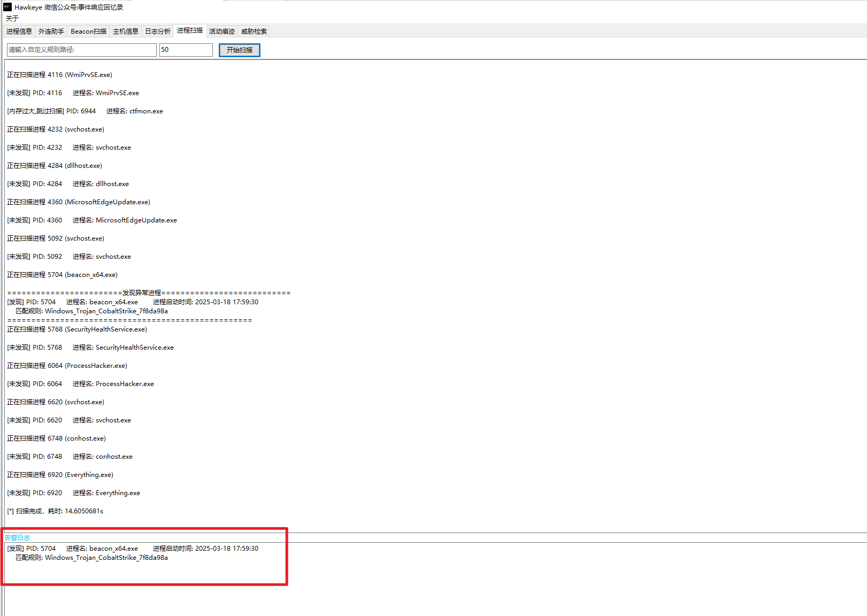Open the Beacon扫描 tab
Image resolution: width=867 pixels, height=616 pixels.
[x=88, y=32]
